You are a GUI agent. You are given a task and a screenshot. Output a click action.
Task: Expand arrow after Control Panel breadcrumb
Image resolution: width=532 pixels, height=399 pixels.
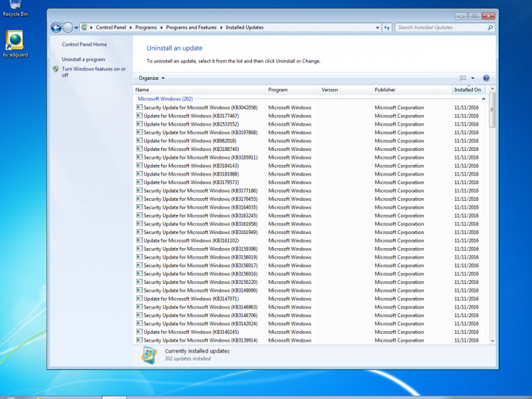pos(130,27)
